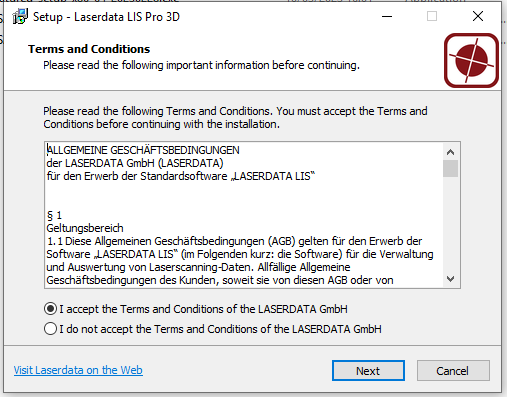This screenshot has width=507, height=397.
Task: Click the ALLGEMEINE GESCHÄFTSBEDINGUNGEN line in license text
Action: 143,150
